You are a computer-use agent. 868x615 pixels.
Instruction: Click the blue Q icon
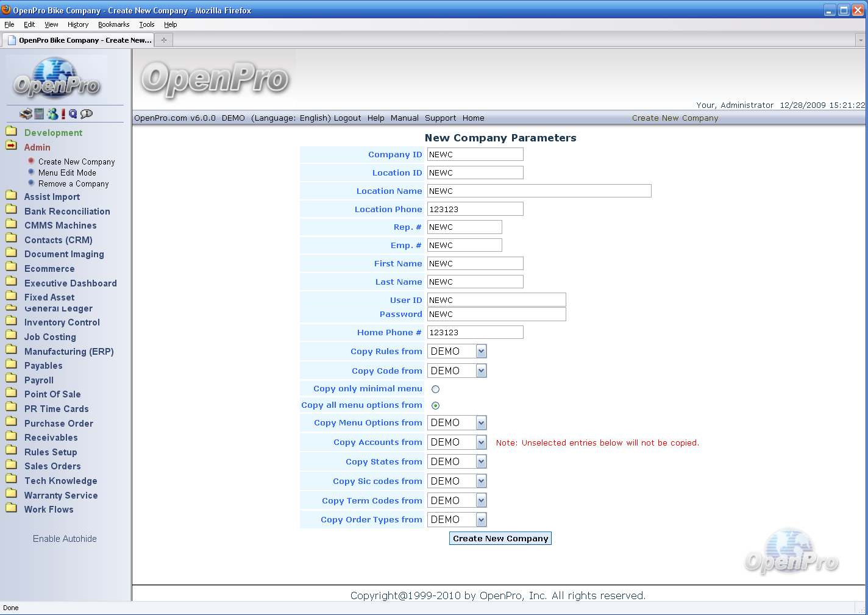click(x=73, y=114)
